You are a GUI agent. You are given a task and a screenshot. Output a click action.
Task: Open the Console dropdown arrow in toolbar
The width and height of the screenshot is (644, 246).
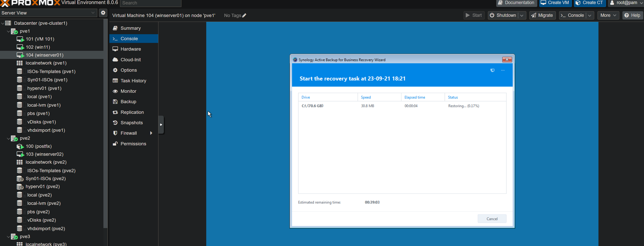[590, 15]
